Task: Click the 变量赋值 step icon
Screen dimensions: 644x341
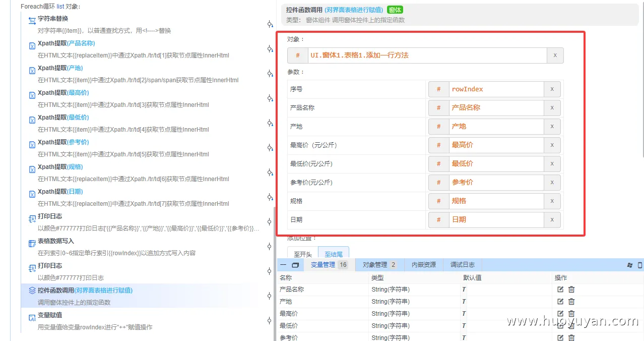Action: coord(32,317)
